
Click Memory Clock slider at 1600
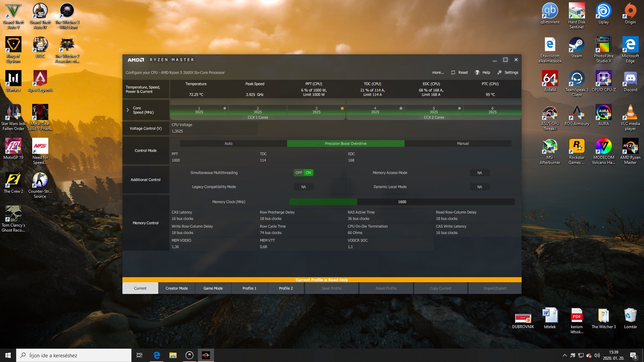coord(402,202)
